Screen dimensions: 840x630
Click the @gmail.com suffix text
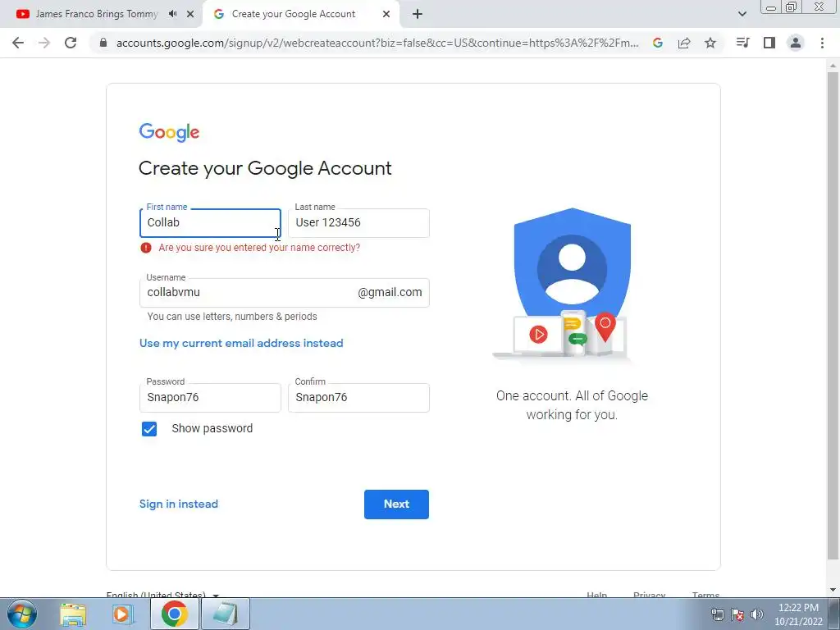click(x=390, y=293)
